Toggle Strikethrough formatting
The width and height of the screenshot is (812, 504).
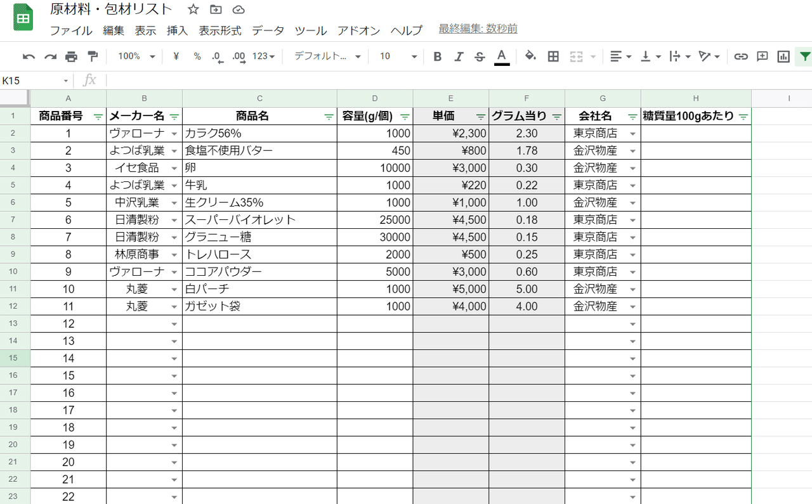pyautogui.click(x=479, y=56)
